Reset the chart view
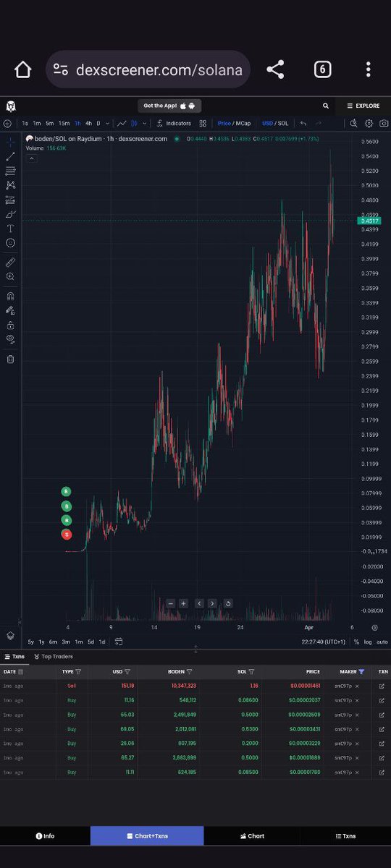The height and width of the screenshot is (868, 391). [x=228, y=603]
